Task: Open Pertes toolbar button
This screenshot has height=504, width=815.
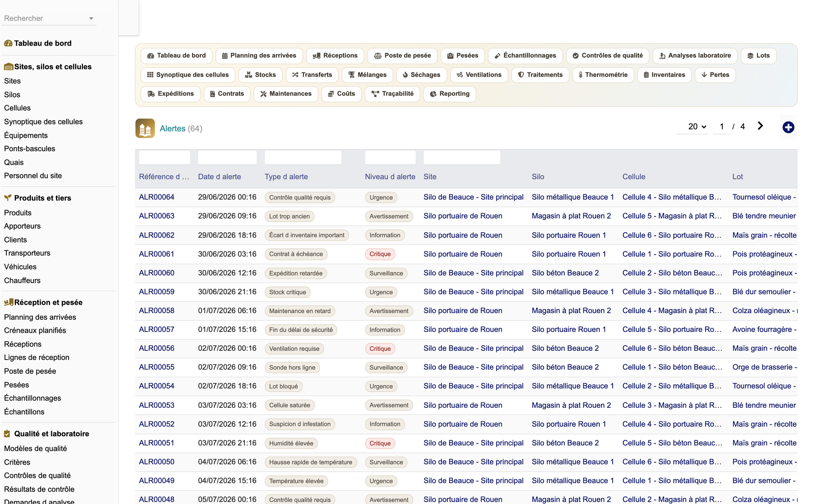Action: coord(715,75)
